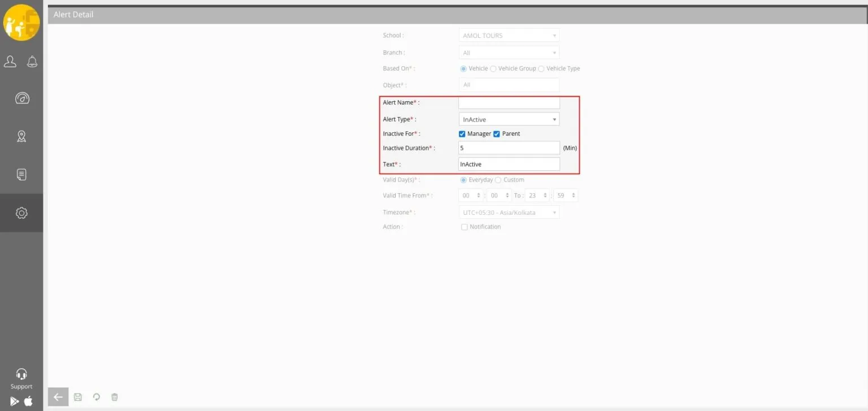Open the School dropdown
The width and height of the screenshot is (868, 411).
coord(509,36)
